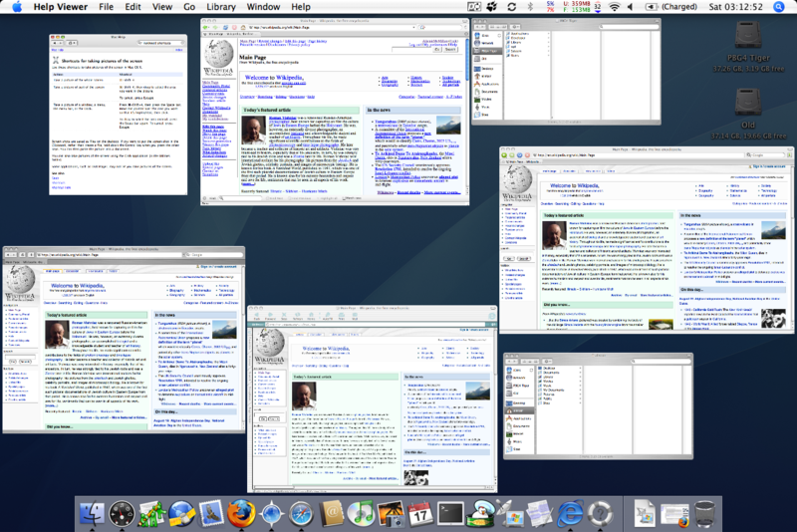The width and height of the screenshot is (797, 532).
Task: Open the document icon left of the minimized window
Action: (x=646, y=513)
